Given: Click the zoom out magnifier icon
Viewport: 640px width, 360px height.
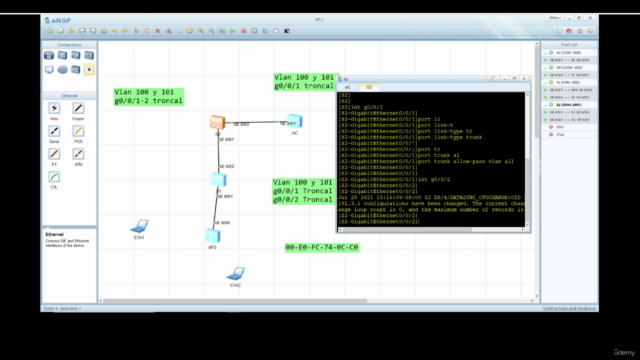Looking at the screenshot, I should pos(211,31).
